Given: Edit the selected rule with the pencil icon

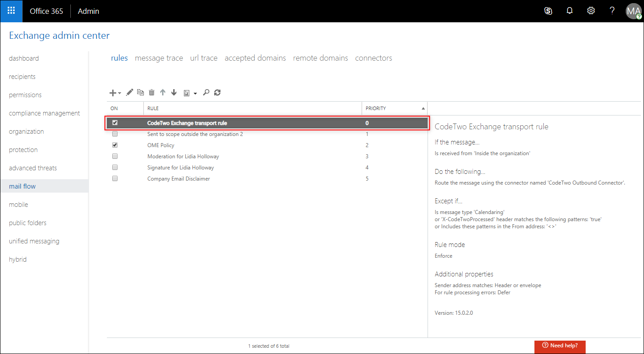Looking at the screenshot, I should 130,92.
